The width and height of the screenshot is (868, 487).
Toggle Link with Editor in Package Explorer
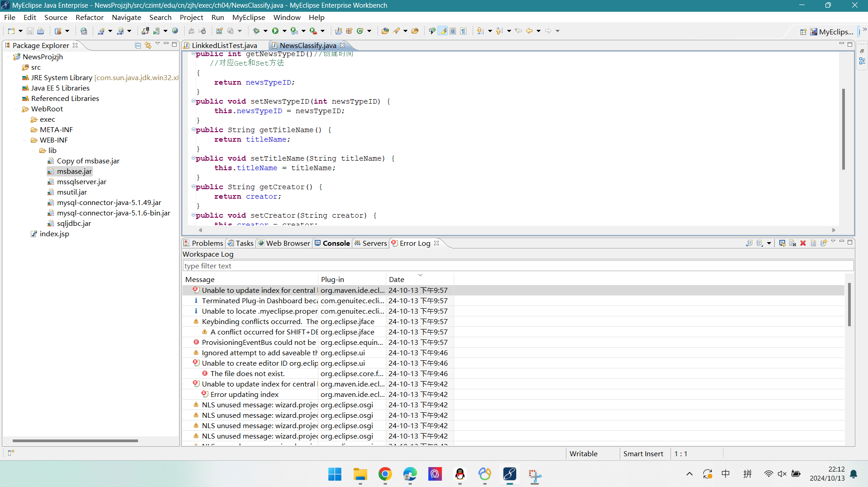[x=148, y=45]
